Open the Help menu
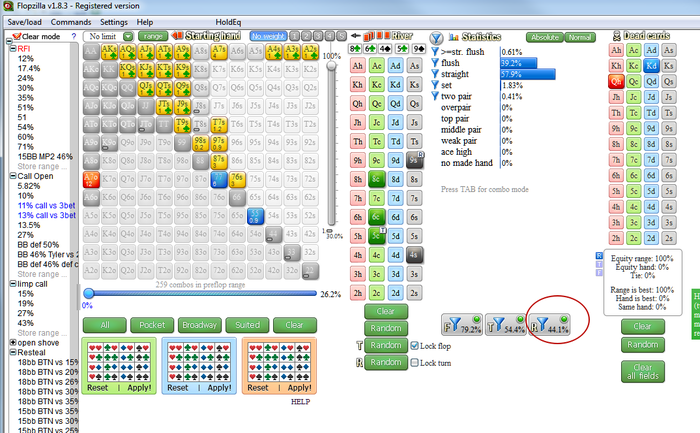The width and height of the screenshot is (700, 433). [x=145, y=22]
